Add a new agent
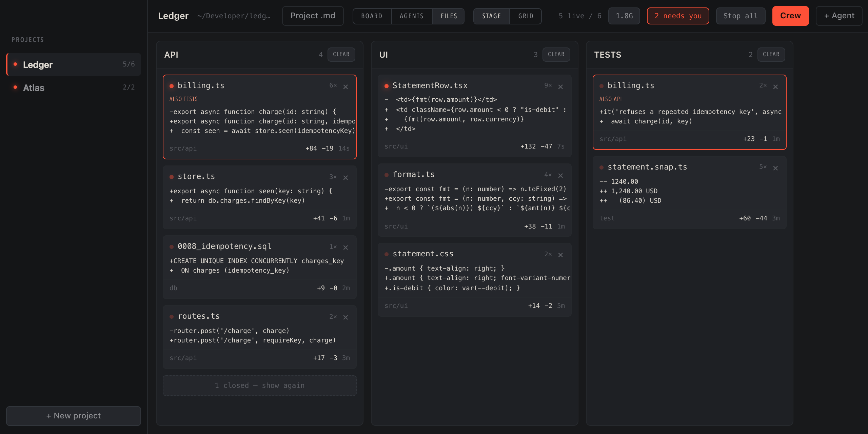This screenshot has width=868, height=434. [x=839, y=16]
